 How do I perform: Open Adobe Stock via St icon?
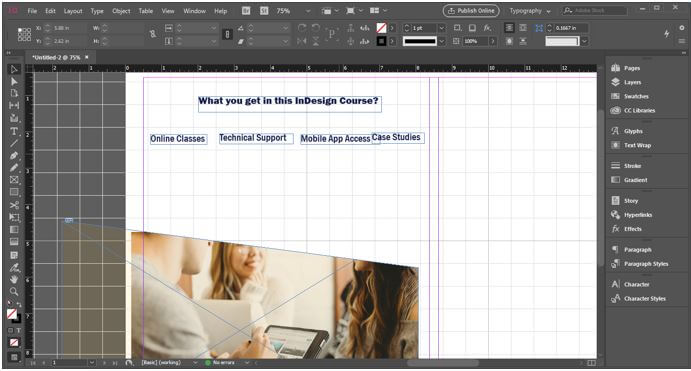click(264, 11)
